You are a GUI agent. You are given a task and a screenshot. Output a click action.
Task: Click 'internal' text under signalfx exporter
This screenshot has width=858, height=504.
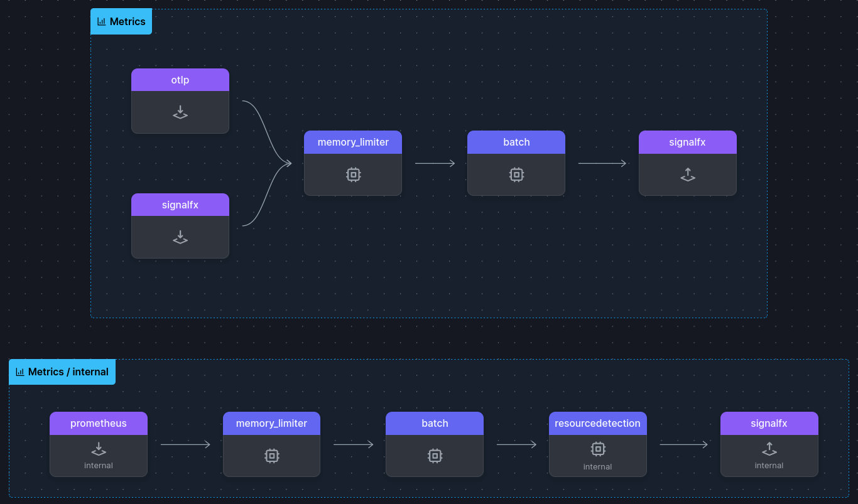(769, 466)
